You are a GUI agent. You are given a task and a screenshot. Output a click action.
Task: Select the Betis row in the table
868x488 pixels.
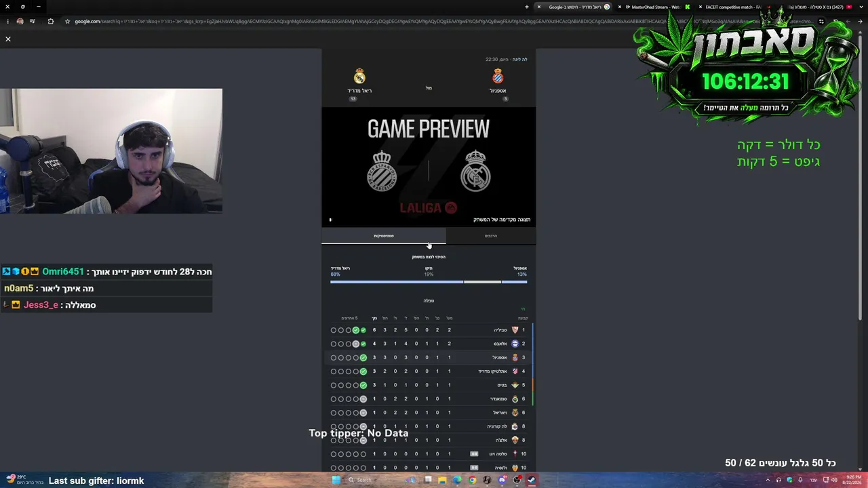[429, 385]
